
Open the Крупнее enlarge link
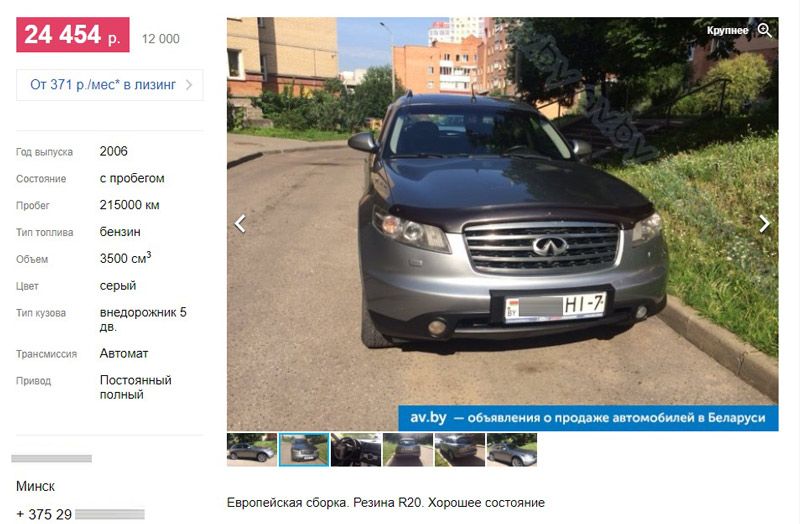click(x=727, y=31)
